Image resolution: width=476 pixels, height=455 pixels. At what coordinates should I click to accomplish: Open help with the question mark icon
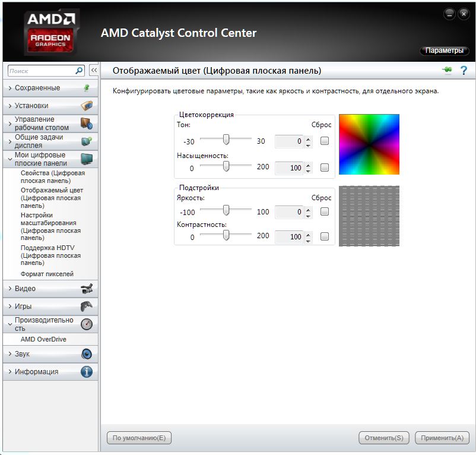[464, 71]
